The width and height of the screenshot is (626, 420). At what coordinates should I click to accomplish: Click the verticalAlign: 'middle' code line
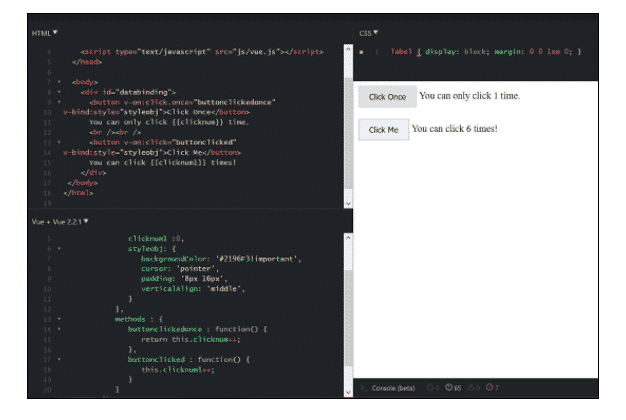(193, 289)
